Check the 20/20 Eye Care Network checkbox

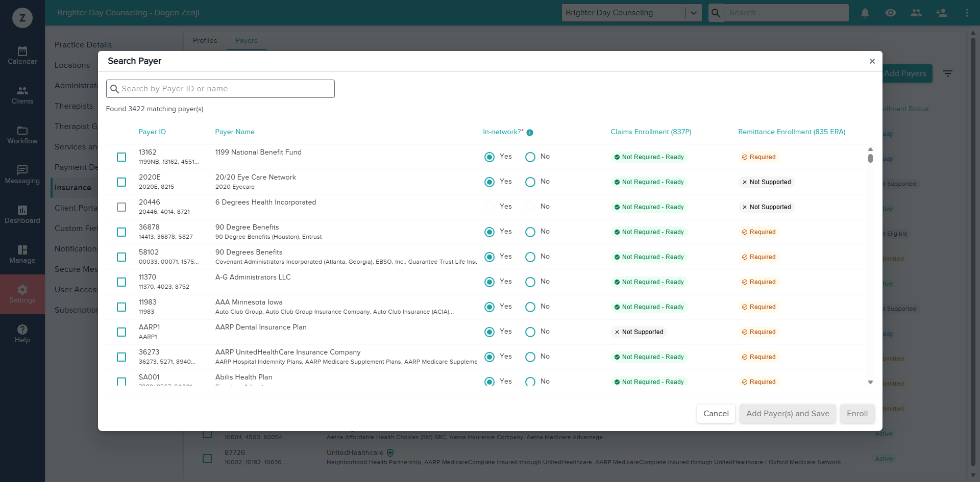pyautogui.click(x=121, y=182)
